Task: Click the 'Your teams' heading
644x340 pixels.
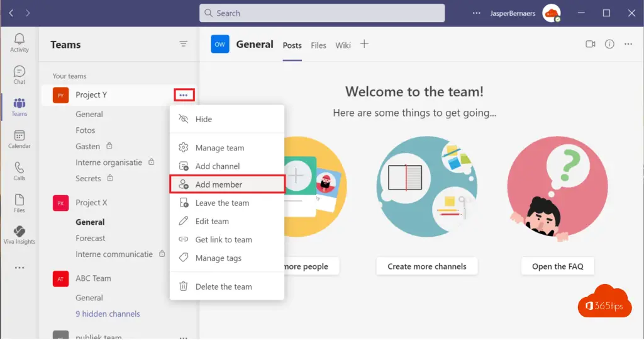Action: 69,76
